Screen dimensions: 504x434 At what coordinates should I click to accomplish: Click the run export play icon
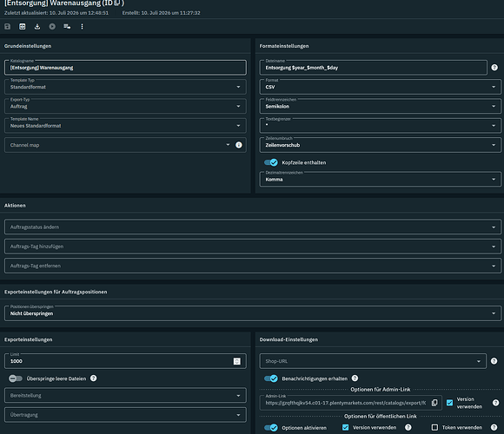(52, 27)
